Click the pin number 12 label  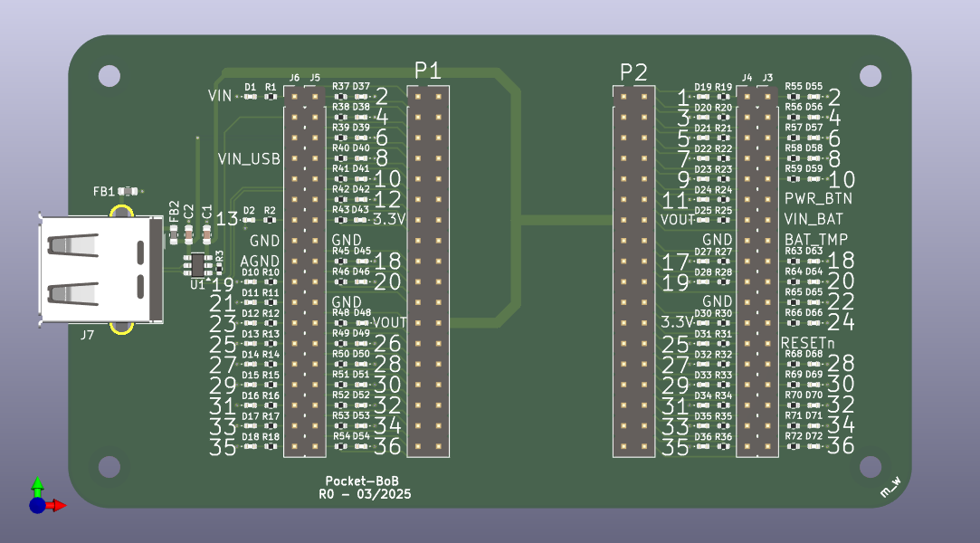click(x=387, y=200)
